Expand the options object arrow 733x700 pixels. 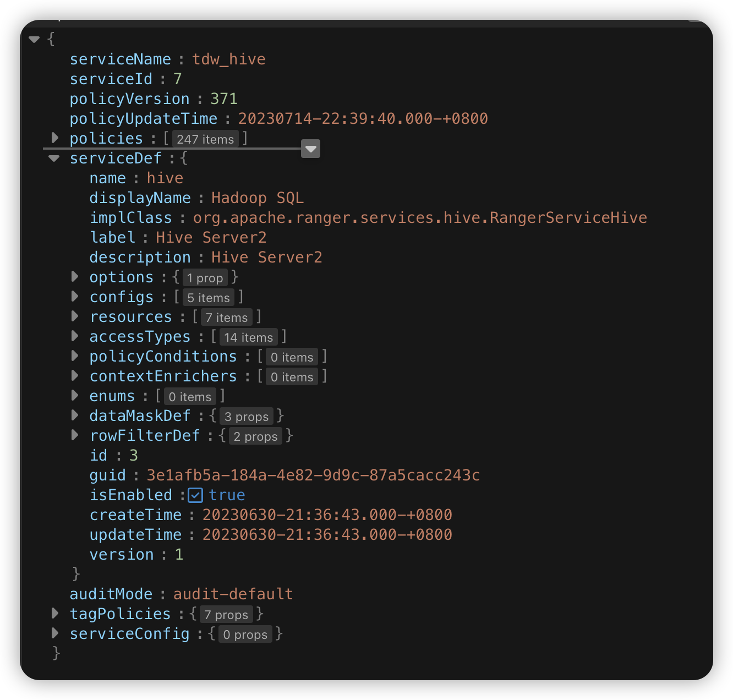pos(75,276)
